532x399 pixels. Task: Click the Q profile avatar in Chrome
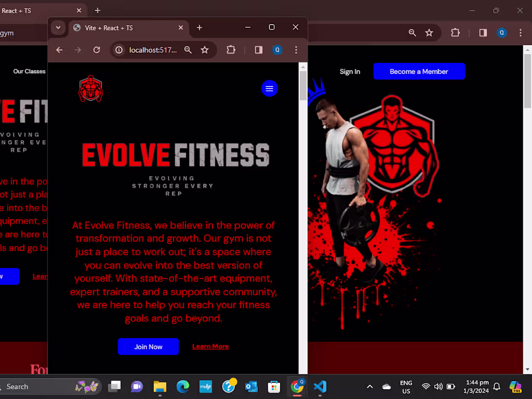(x=277, y=50)
